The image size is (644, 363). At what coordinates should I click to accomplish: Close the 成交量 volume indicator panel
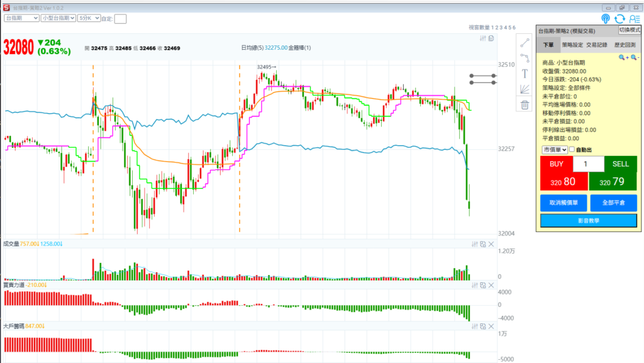pos(491,244)
